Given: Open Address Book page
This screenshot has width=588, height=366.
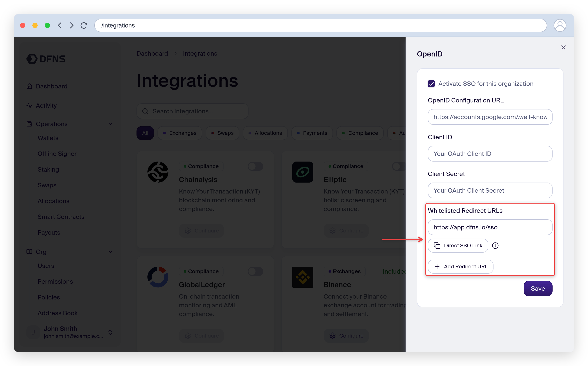Looking at the screenshot, I should coord(58,313).
